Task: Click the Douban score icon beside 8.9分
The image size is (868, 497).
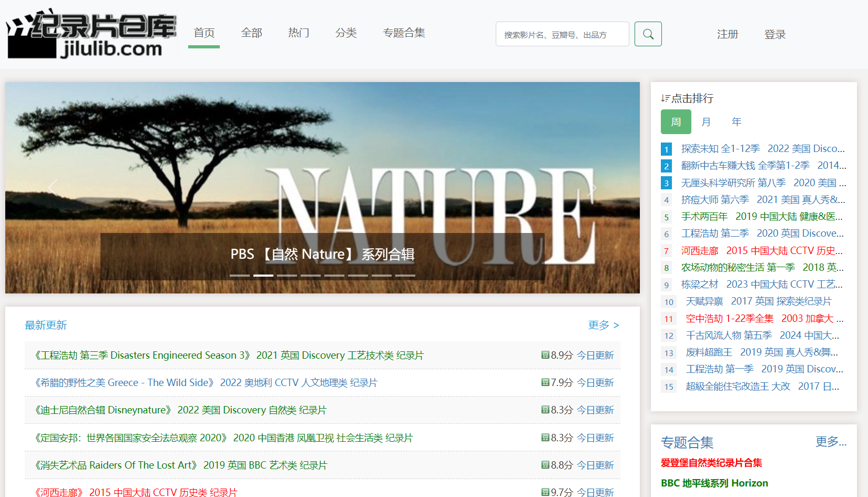Action: pos(545,355)
